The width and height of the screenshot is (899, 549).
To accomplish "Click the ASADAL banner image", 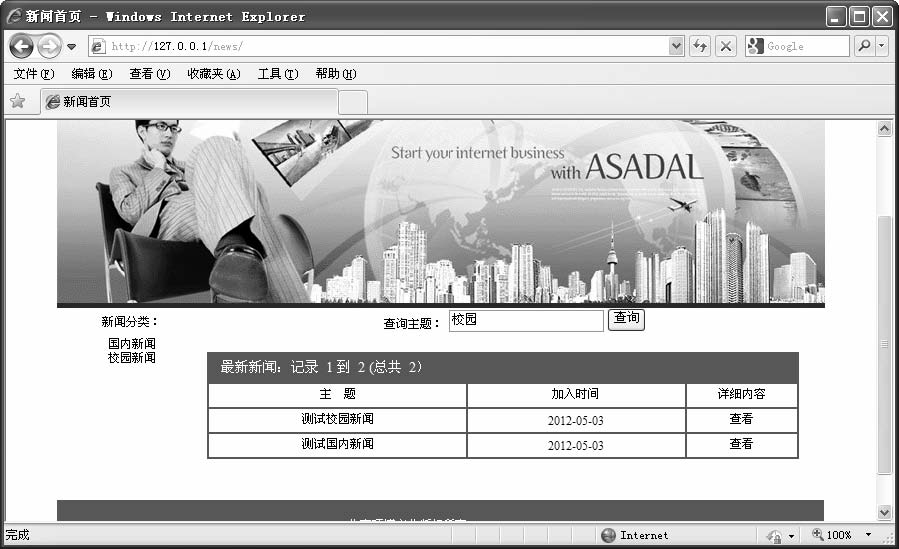I will [440, 212].
